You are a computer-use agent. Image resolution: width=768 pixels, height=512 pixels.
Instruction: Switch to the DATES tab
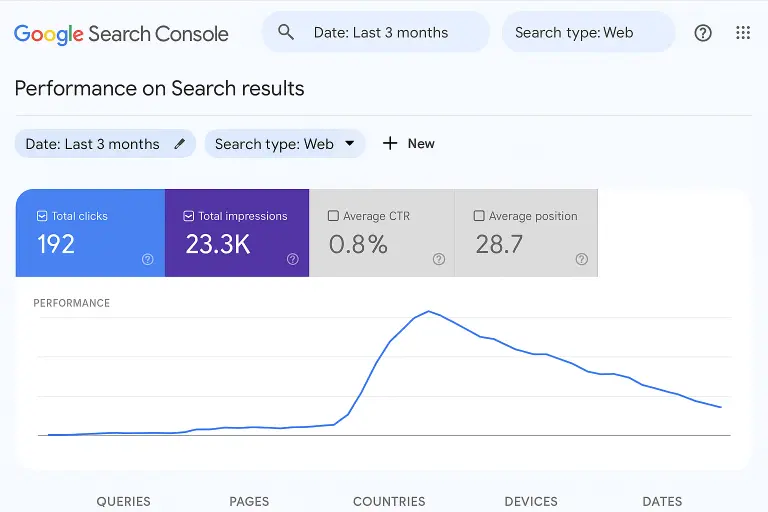662,501
